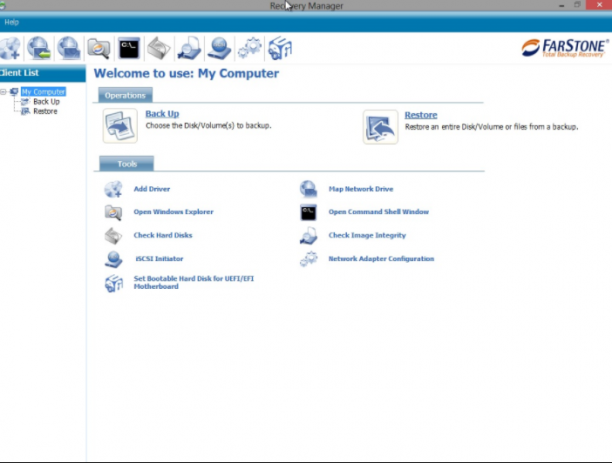Click 'Choose the Disk/Volume(s) to backup.' text

pyautogui.click(x=208, y=126)
